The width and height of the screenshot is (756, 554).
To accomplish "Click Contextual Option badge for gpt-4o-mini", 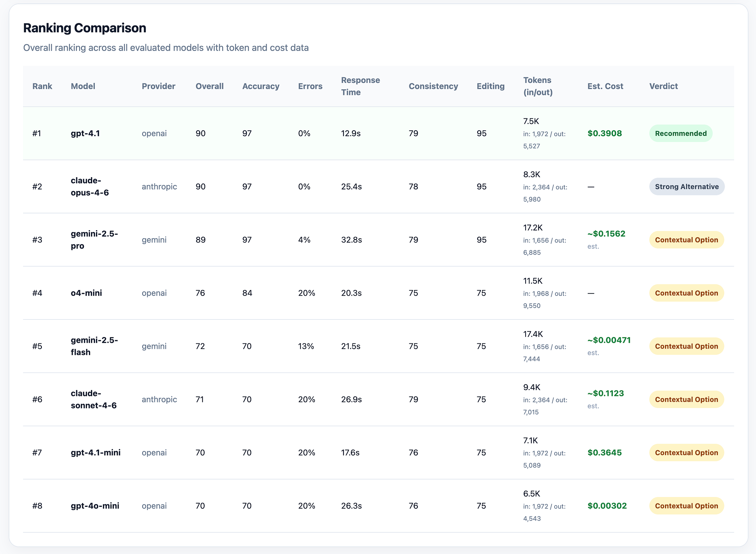I will click(x=687, y=506).
